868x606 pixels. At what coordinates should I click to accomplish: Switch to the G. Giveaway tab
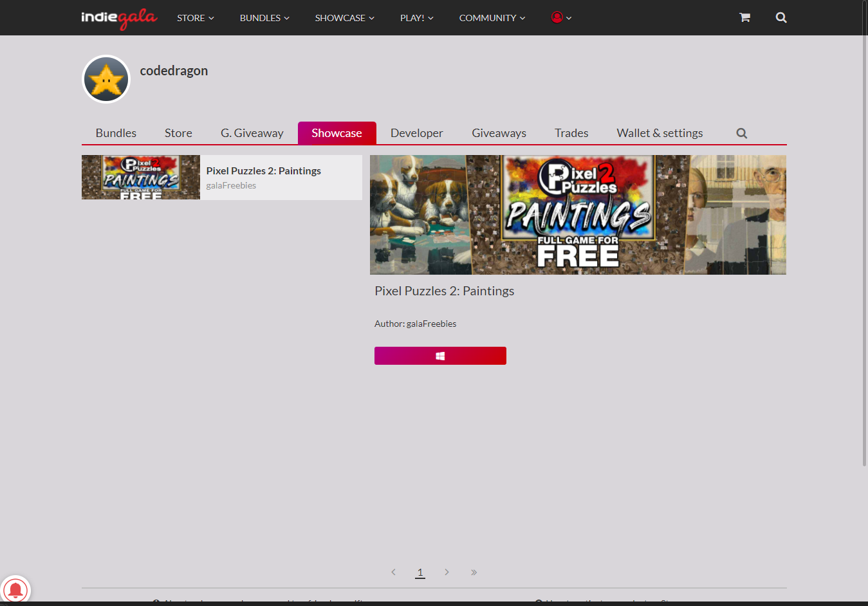[252, 133]
